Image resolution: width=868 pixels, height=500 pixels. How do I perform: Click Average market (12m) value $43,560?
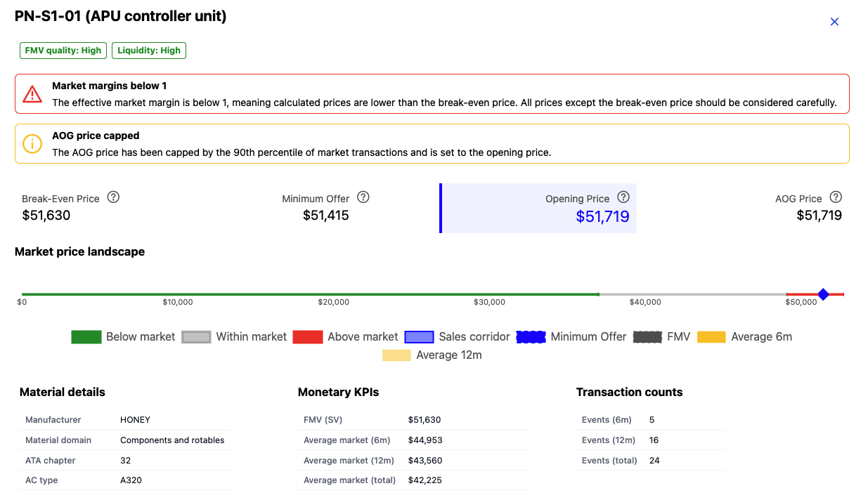(425, 461)
